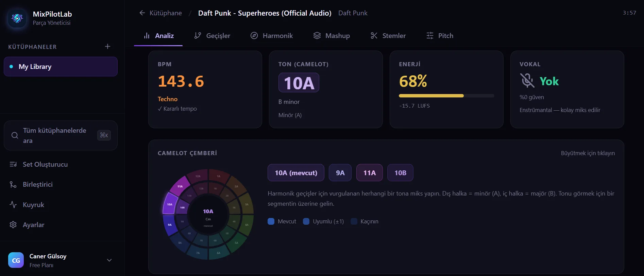
Task: Select the 11B inner segment on the Camelot wheel
Action: coord(189,196)
